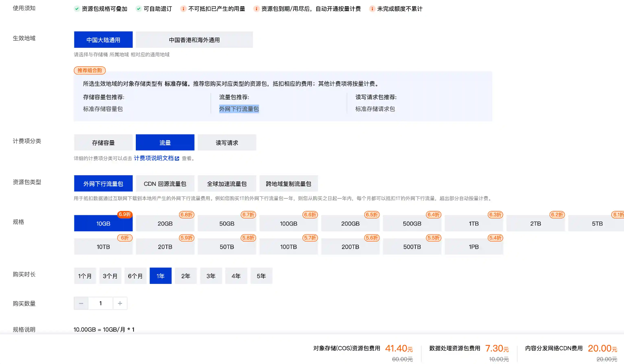This screenshot has width=624, height=364.
Task: Click green check icon beside 可自助退订
Action: (x=139, y=9)
